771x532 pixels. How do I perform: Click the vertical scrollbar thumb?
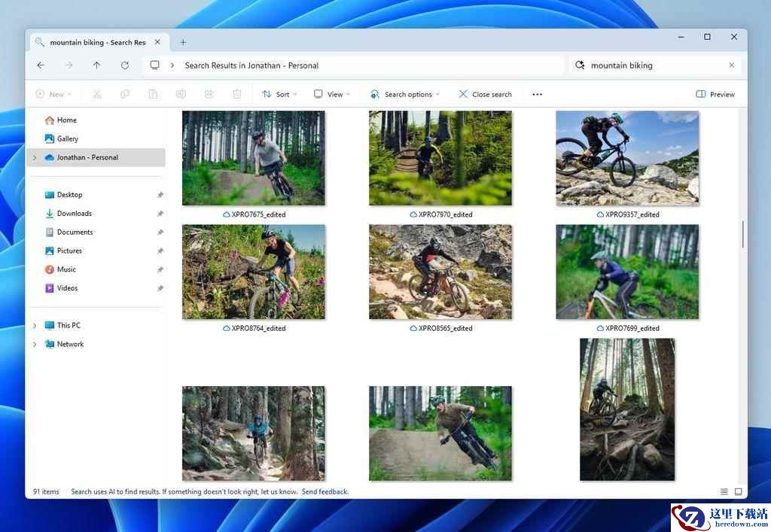pos(742,234)
